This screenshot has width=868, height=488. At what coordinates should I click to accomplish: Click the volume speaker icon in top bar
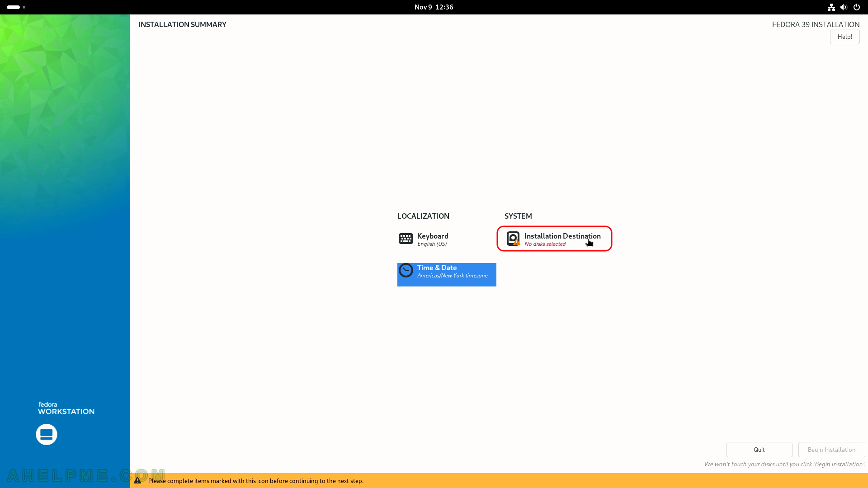click(x=844, y=7)
